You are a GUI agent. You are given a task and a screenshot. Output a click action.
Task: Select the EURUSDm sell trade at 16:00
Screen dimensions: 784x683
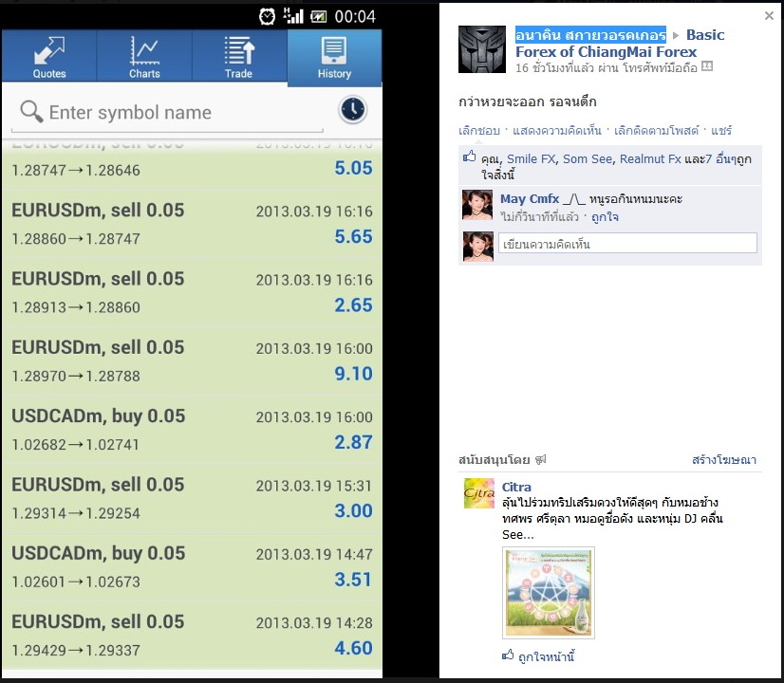pyautogui.click(x=192, y=361)
